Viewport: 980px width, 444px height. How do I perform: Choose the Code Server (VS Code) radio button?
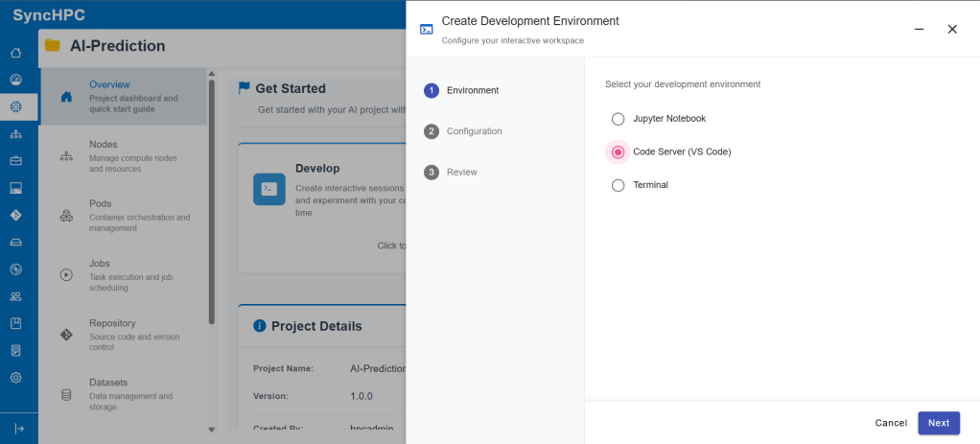618,152
